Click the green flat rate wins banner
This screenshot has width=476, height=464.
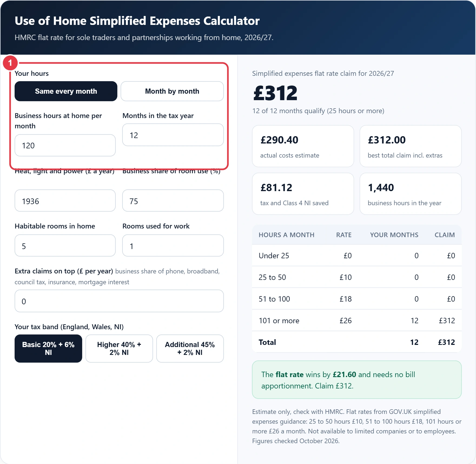point(357,380)
